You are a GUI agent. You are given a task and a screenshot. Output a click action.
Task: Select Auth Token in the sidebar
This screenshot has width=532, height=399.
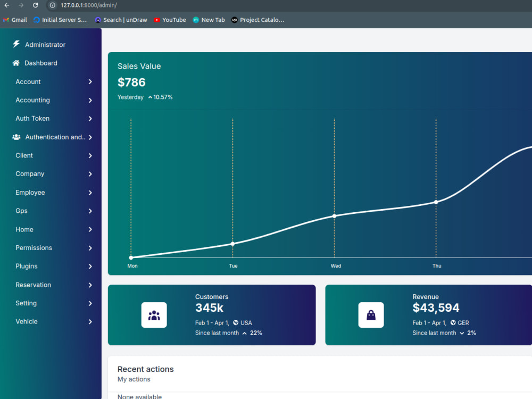coord(32,119)
